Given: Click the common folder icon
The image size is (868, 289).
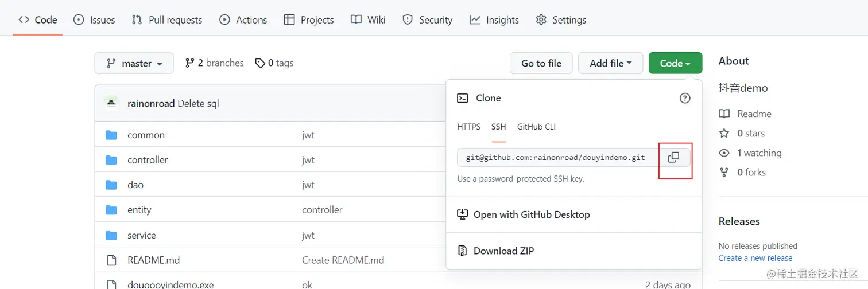Looking at the screenshot, I should point(111,135).
